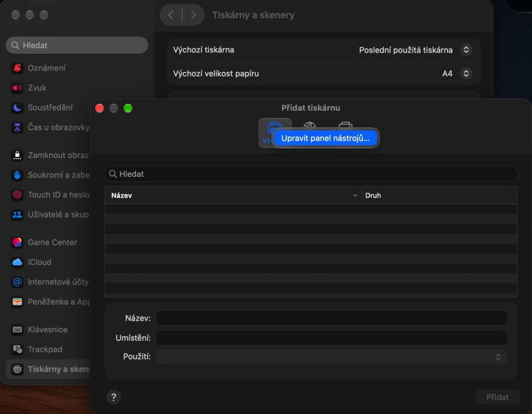Go forward in System Settings
The image size is (532, 414).
tap(193, 15)
